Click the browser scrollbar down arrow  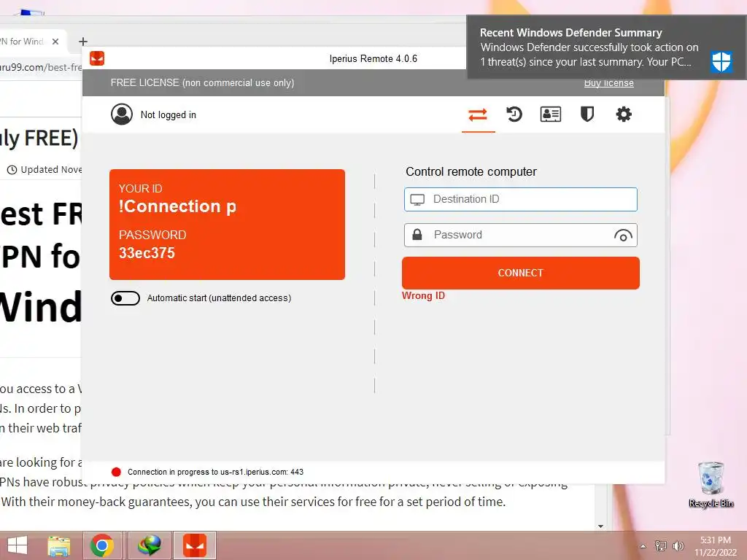pos(600,526)
